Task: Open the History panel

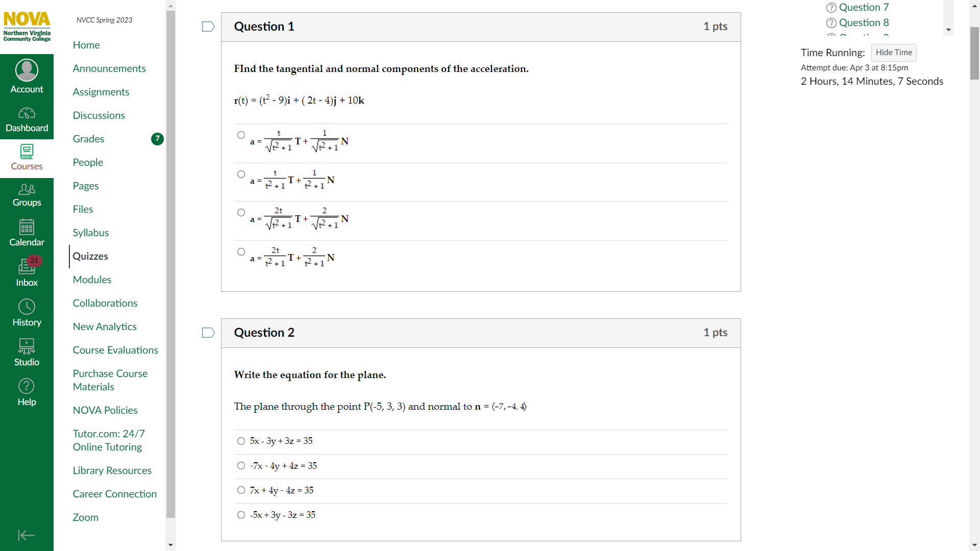Action: [x=27, y=312]
